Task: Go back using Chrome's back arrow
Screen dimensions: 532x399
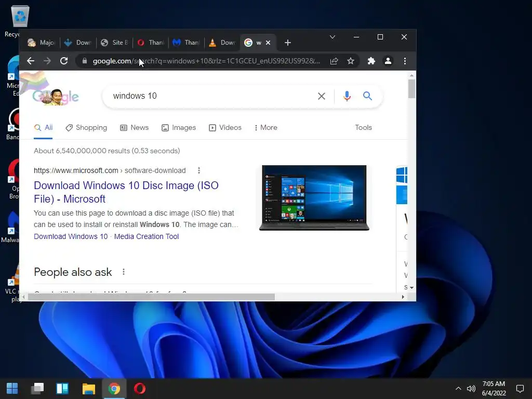Action: tap(31, 61)
